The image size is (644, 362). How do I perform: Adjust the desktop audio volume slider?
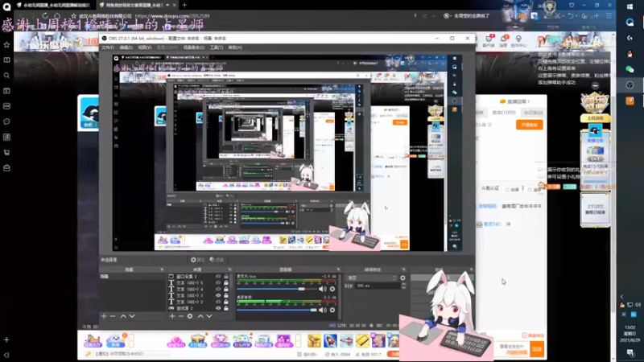coord(277,310)
